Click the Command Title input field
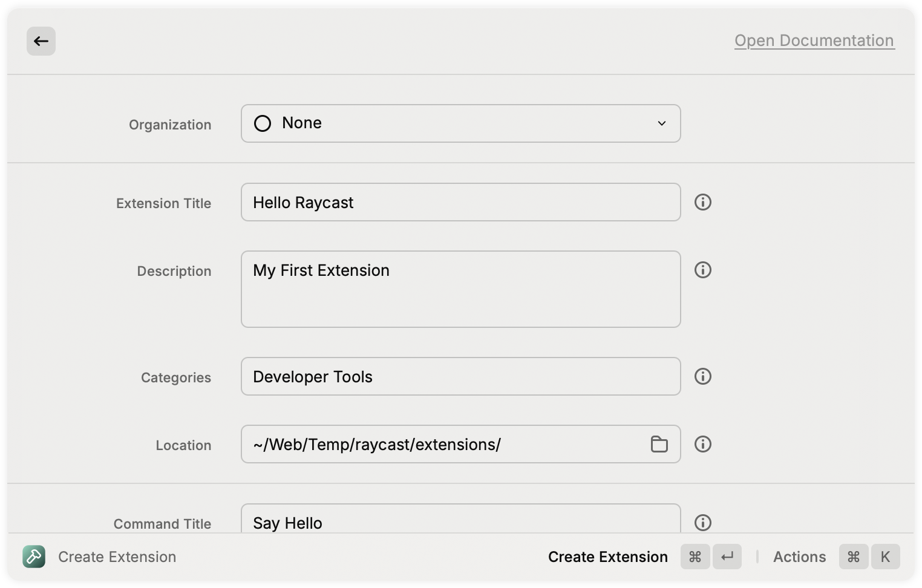922x588 pixels. [460, 520]
